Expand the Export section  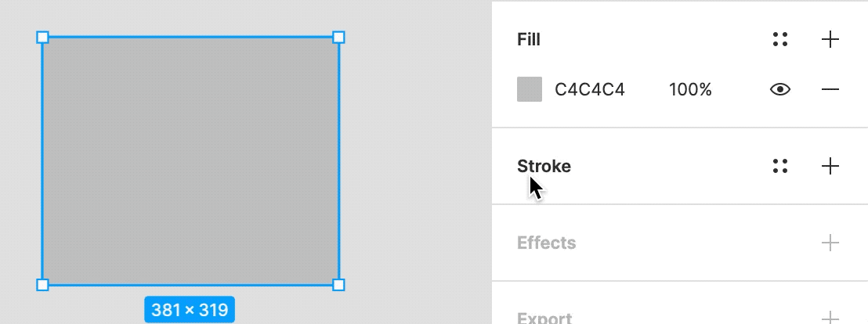pos(544,318)
